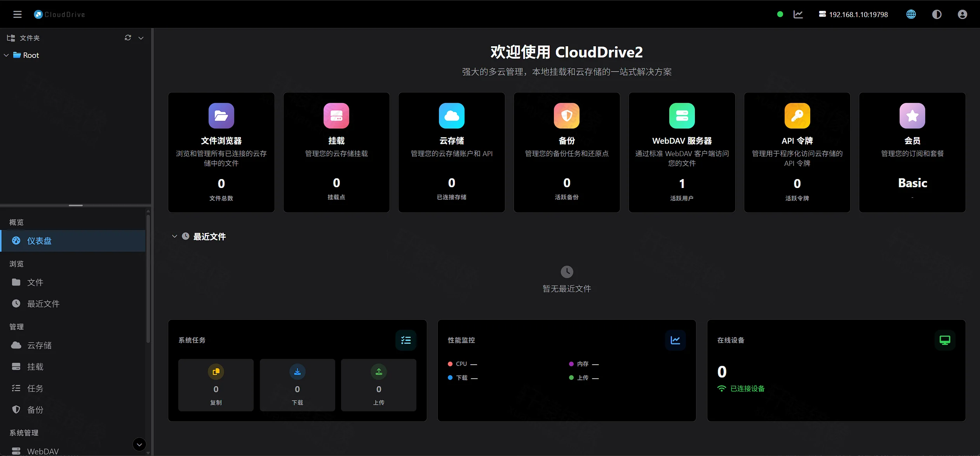Open the 云存储 card cloud icon

452,116
